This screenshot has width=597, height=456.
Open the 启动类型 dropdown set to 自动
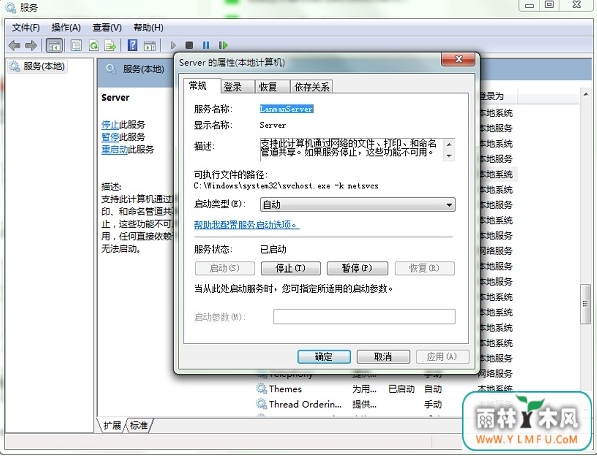[x=358, y=205]
